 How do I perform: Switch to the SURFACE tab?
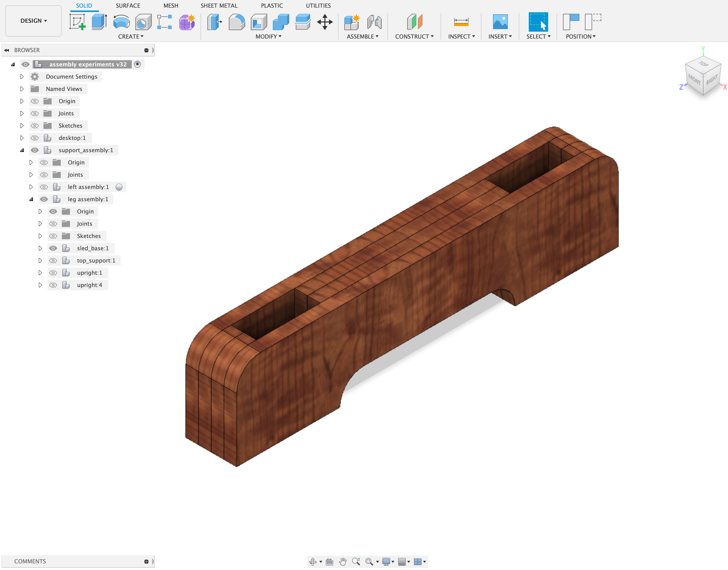pyautogui.click(x=128, y=6)
